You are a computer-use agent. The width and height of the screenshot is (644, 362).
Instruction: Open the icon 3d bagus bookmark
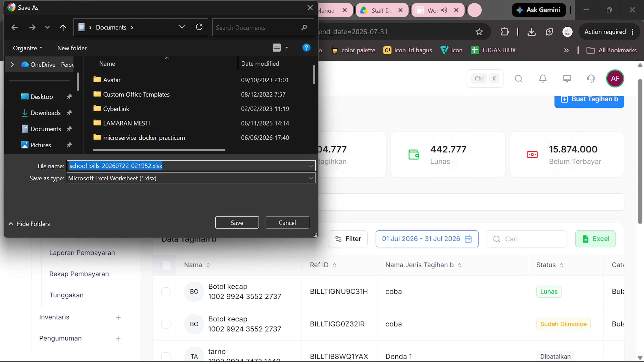408,50
